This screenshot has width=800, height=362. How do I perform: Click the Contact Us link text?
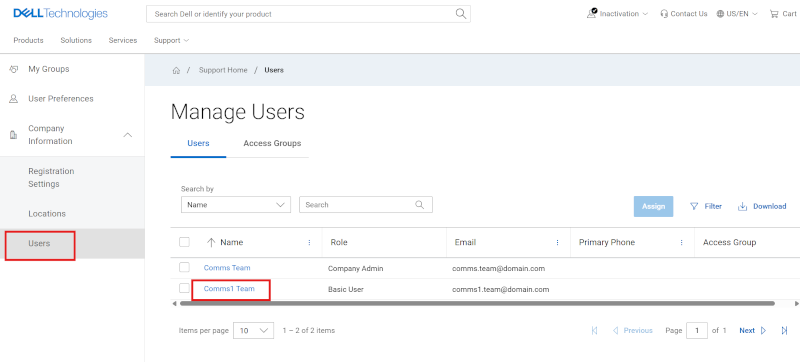(x=689, y=14)
